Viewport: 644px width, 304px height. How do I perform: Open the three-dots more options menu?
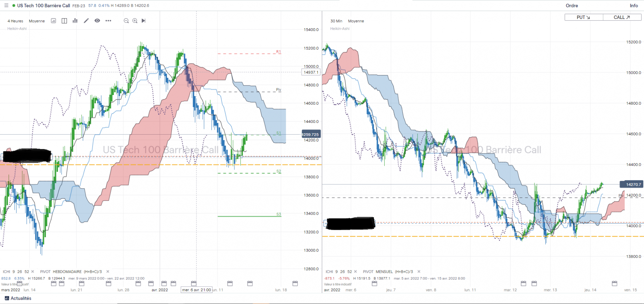108,21
